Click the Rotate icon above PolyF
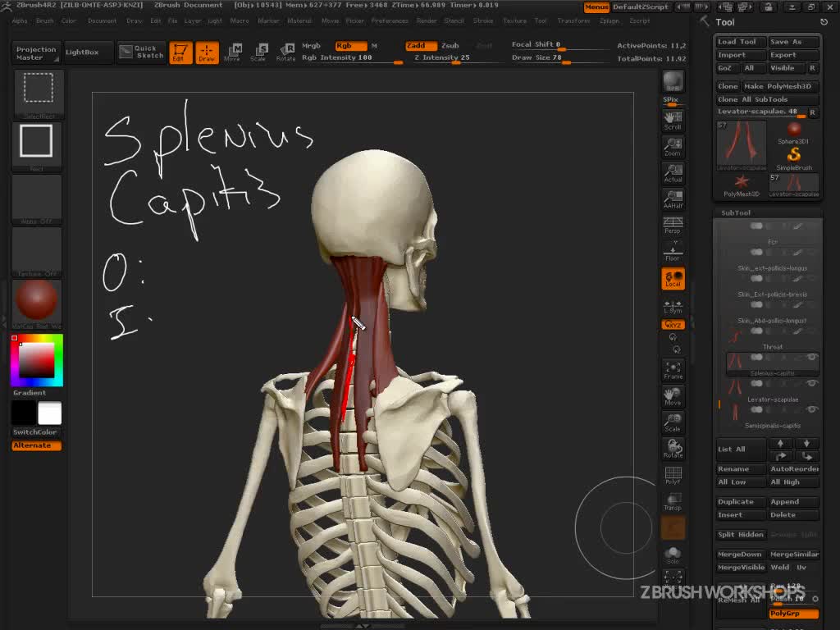This screenshot has height=630, width=840. [x=673, y=449]
